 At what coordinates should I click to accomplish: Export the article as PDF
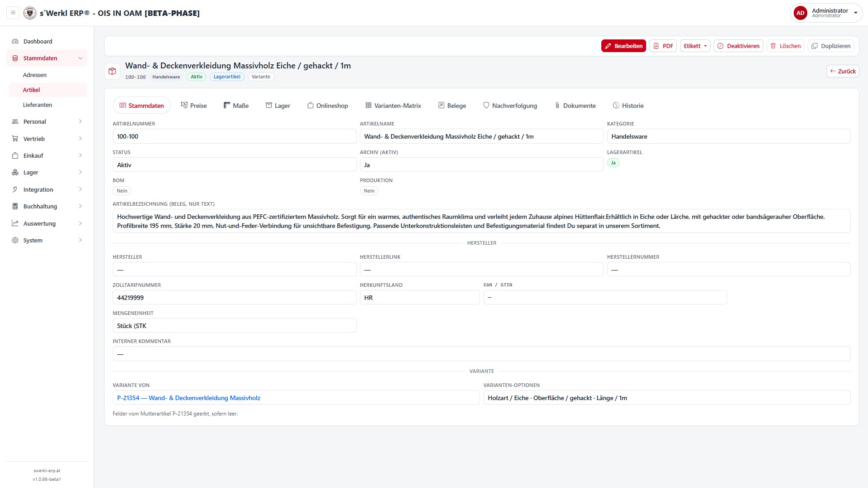pyautogui.click(x=663, y=46)
